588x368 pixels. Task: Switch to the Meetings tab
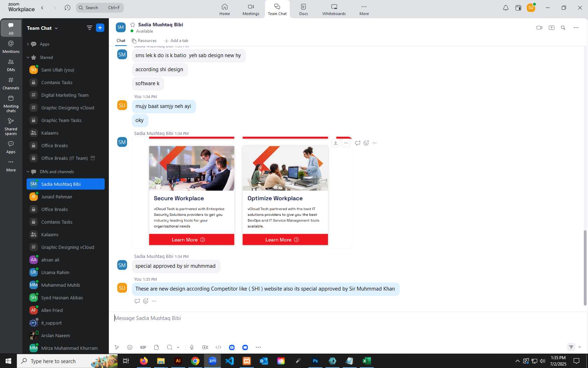pos(251,9)
